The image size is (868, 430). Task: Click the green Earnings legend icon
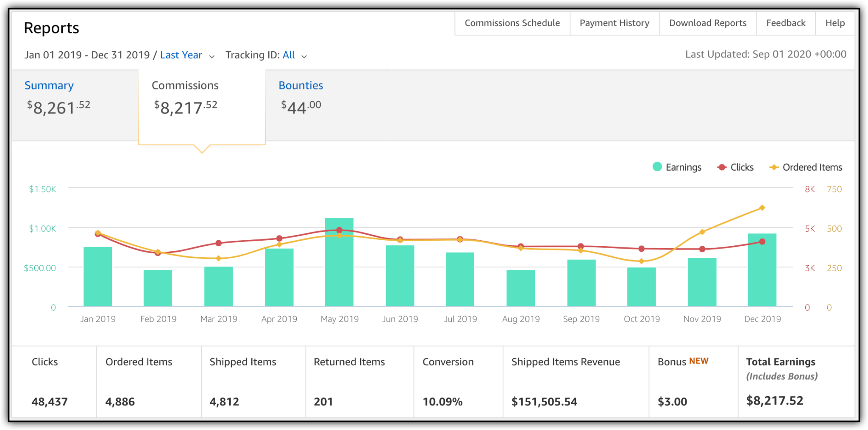pos(657,167)
